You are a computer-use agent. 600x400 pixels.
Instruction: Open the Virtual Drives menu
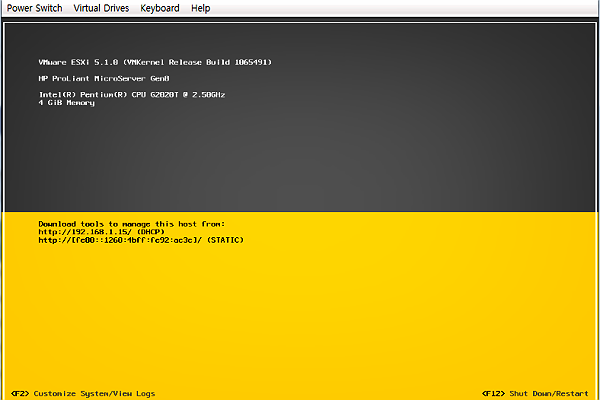101,8
